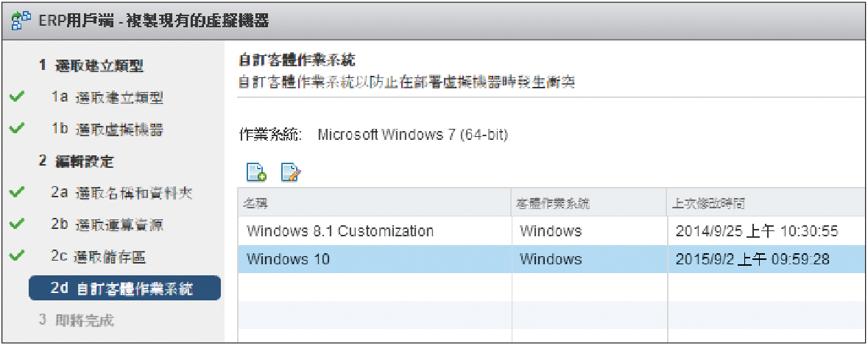The width and height of the screenshot is (868, 346).
Task: Click the edit customization spec pencil icon
Action: (x=291, y=173)
